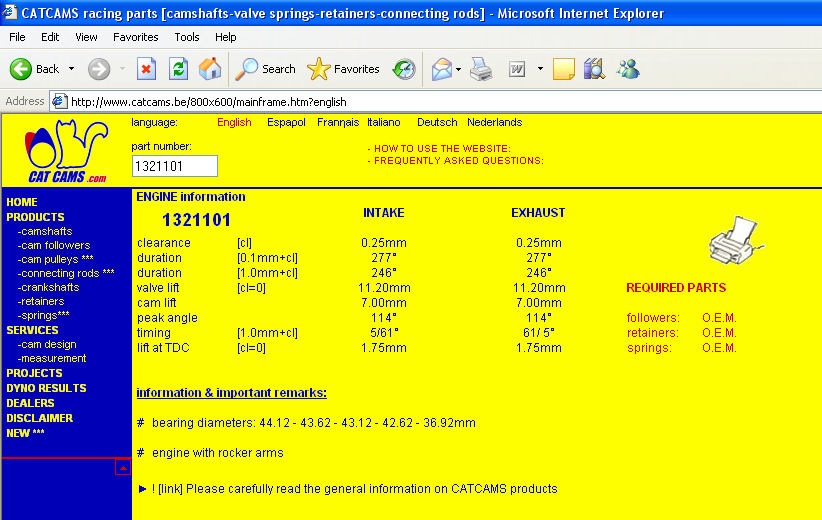Open the History toolbar icon
This screenshot has width=822, height=520.
(x=404, y=69)
